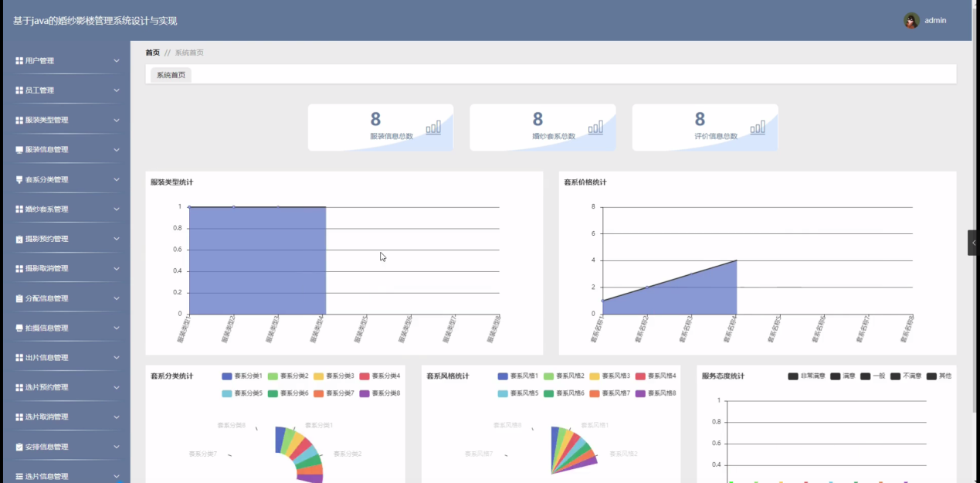
Task: Toggle 套系分类1 legend in 套系分类统计
Action: pos(242,376)
